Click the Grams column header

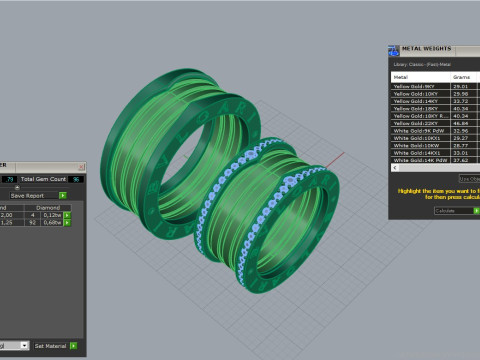(464, 77)
